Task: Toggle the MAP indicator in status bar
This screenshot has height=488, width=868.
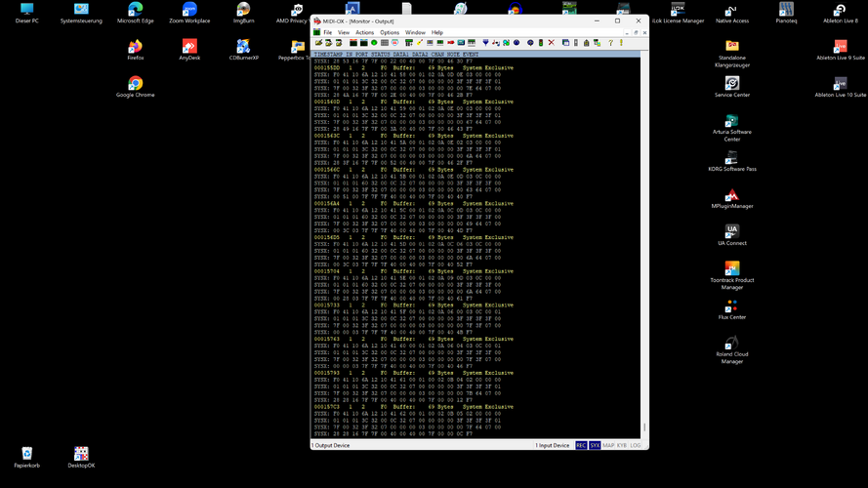Action: tap(608, 445)
